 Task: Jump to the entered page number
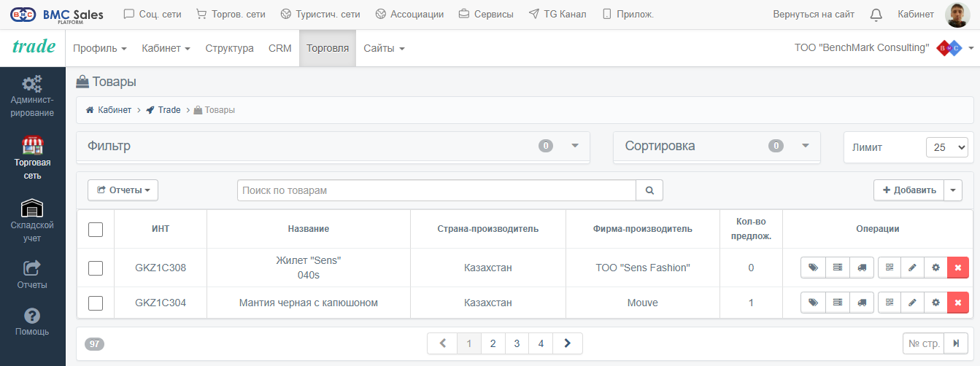click(956, 343)
